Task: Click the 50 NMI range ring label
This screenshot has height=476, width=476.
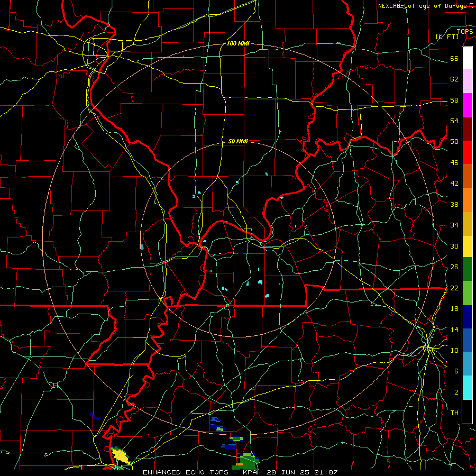Action: pos(238,141)
